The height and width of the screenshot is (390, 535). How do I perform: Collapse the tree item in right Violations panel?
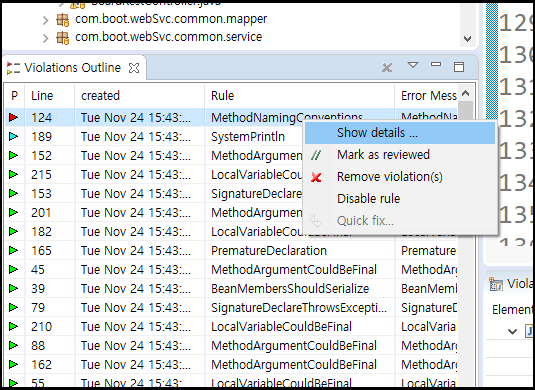pos(512,331)
